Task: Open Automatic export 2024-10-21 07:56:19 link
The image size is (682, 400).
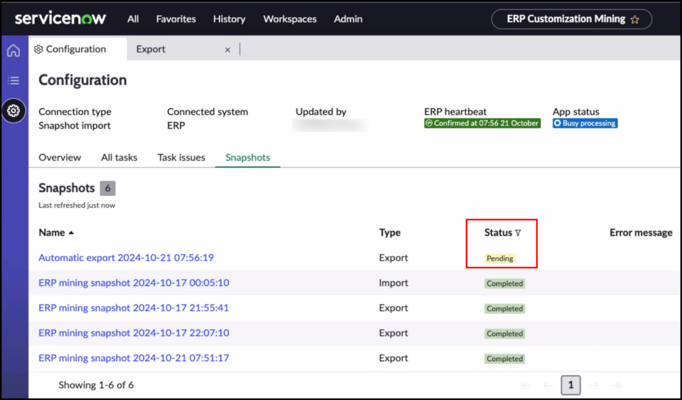Action: pyautogui.click(x=126, y=258)
